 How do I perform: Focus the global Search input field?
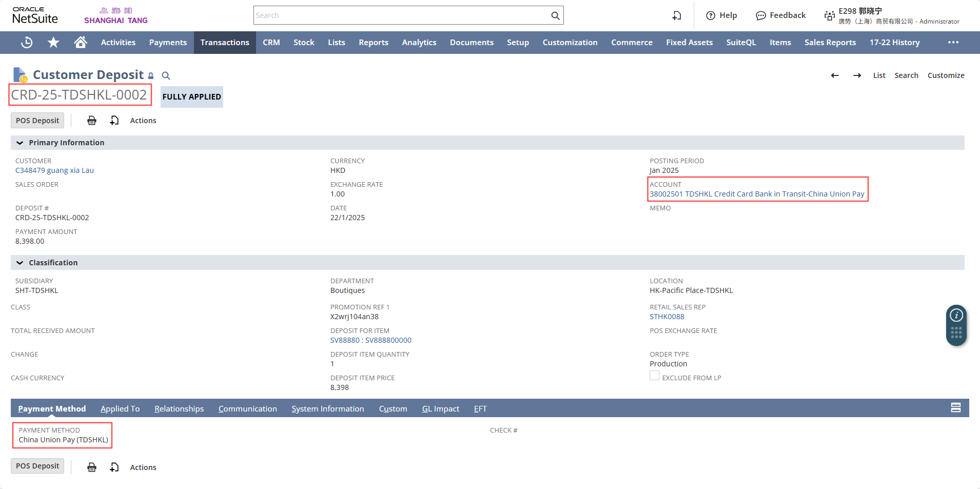coord(402,15)
